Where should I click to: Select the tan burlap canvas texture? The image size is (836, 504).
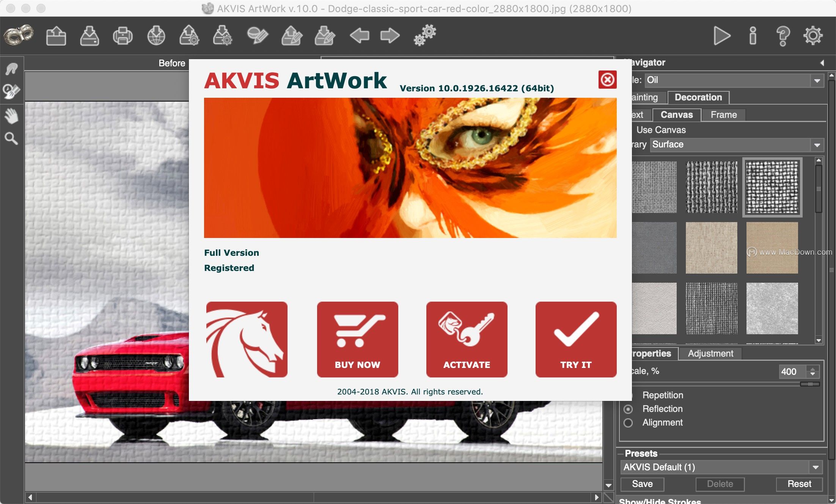click(x=772, y=248)
